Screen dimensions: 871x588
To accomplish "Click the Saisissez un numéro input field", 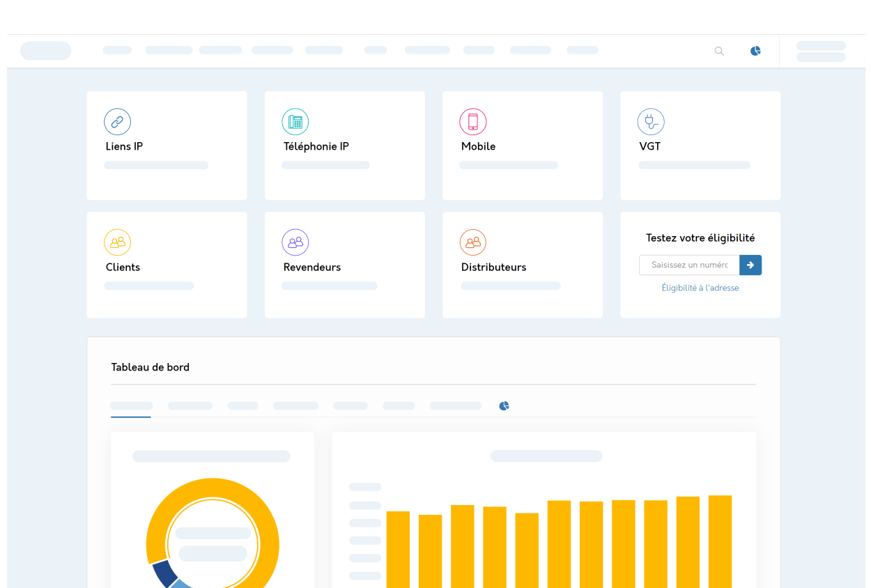I will coord(689,265).
